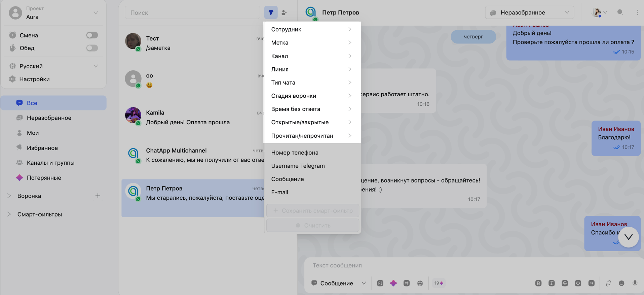Open the emoji picker

(x=621, y=283)
